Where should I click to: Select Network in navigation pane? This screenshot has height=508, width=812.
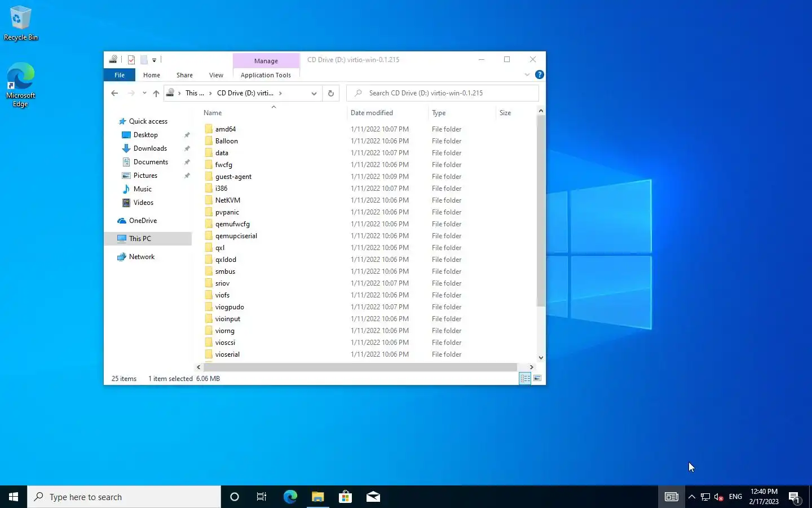pyautogui.click(x=142, y=257)
